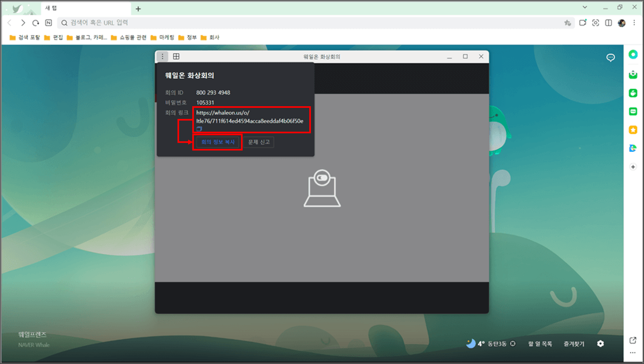Open new tab settings gear
644x364 pixels.
point(600,344)
